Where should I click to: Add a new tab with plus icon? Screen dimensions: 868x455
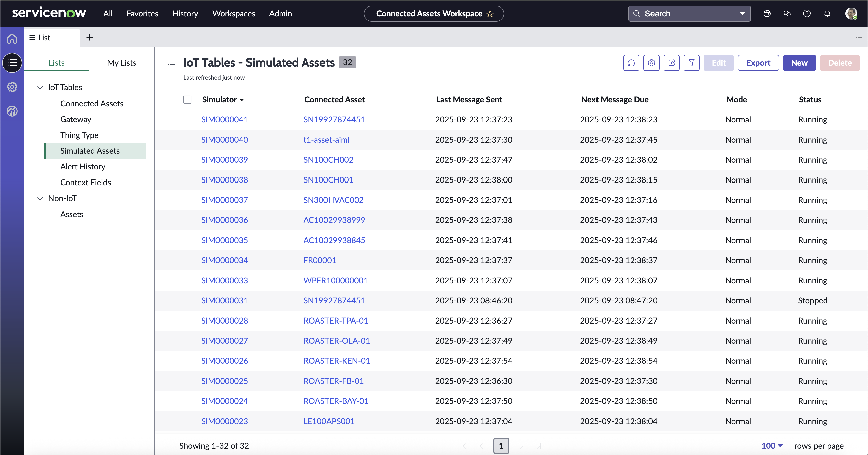click(x=90, y=37)
